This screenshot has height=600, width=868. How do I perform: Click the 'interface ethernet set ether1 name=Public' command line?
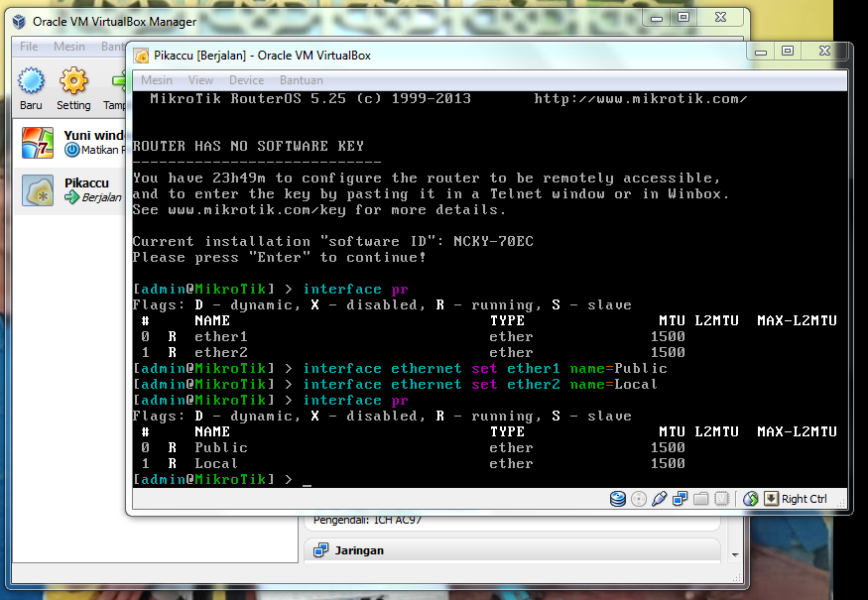(400, 368)
